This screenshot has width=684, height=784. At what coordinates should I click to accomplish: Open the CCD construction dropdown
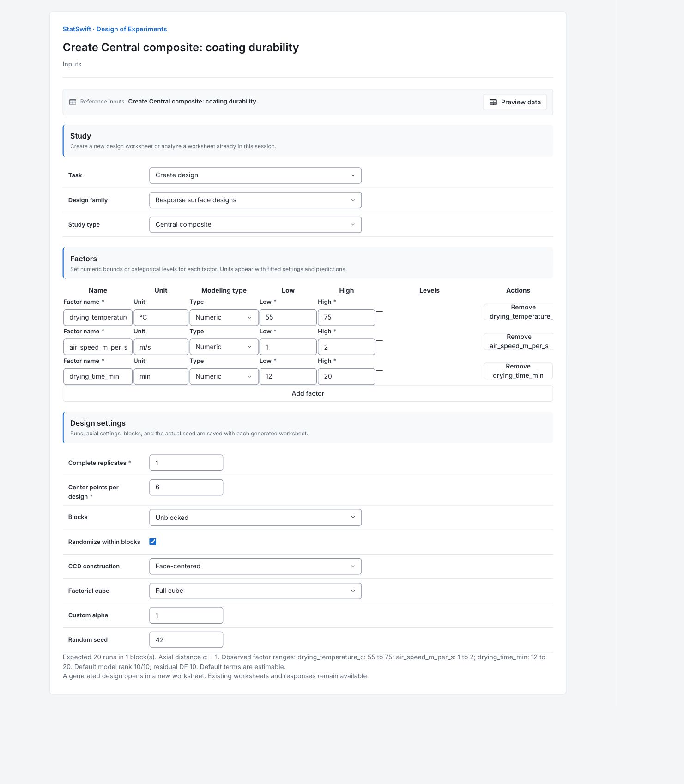255,567
